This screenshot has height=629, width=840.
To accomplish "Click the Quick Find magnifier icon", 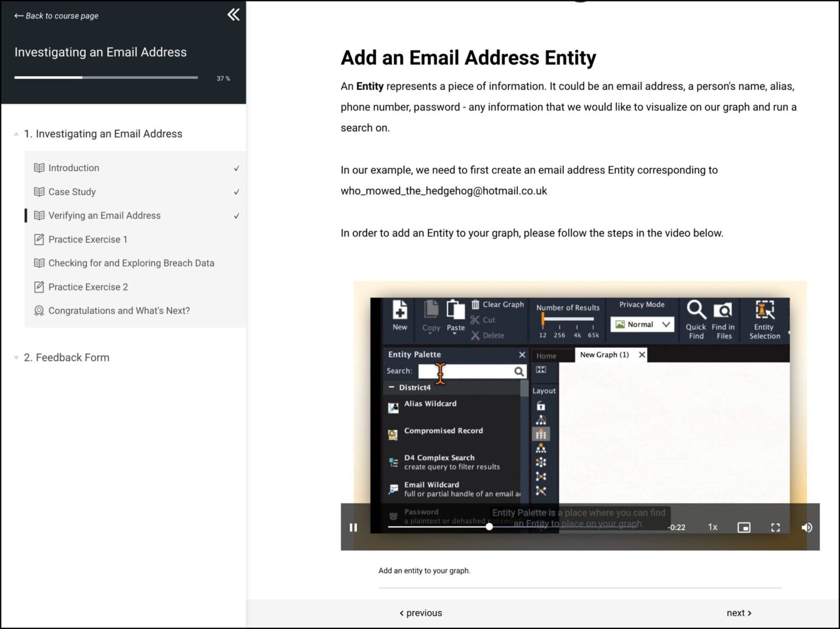I will coord(696,310).
